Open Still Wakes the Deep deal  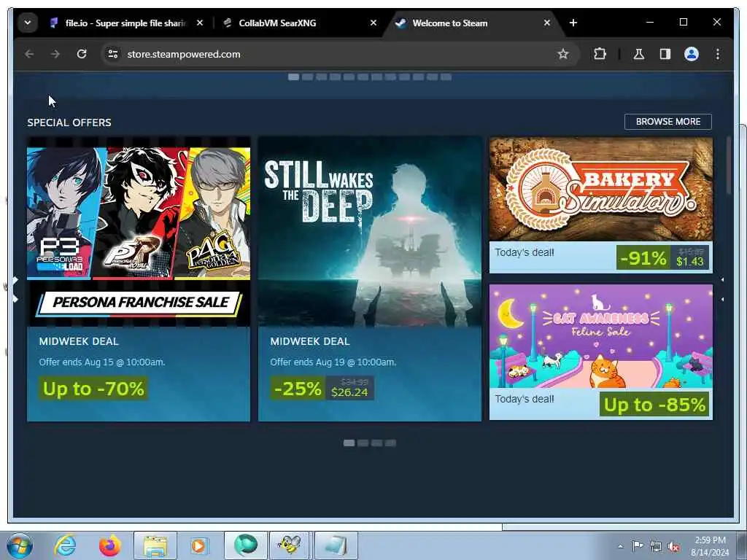click(370, 279)
